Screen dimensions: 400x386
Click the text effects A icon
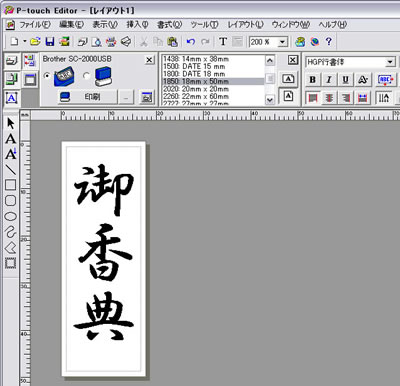tap(362, 80)
